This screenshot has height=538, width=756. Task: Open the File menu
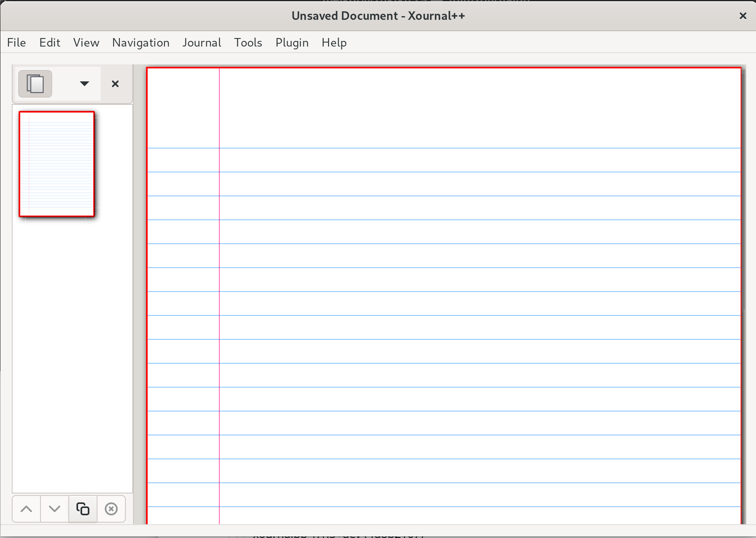pos(17,43)
